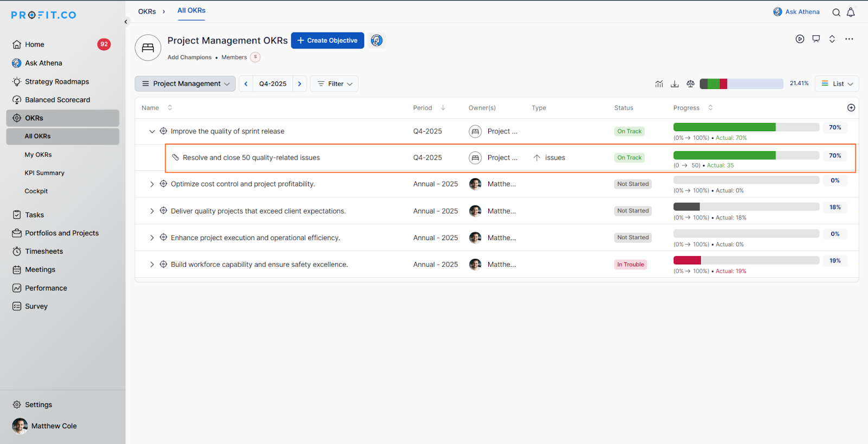868x444 pixels.
Task: Expand Build workforce capability objective
Action: pos(152,265)
